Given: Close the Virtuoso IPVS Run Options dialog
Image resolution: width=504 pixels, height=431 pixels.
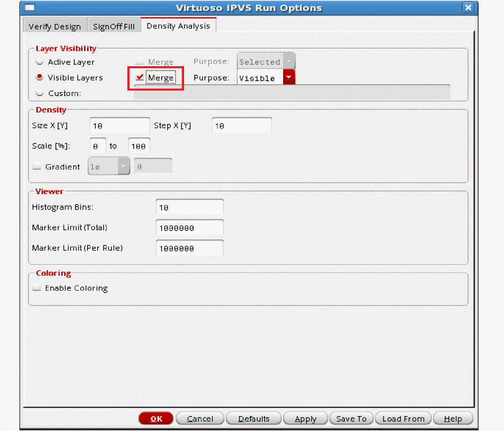Looking at the screenshot, I should tap(468, 7).
